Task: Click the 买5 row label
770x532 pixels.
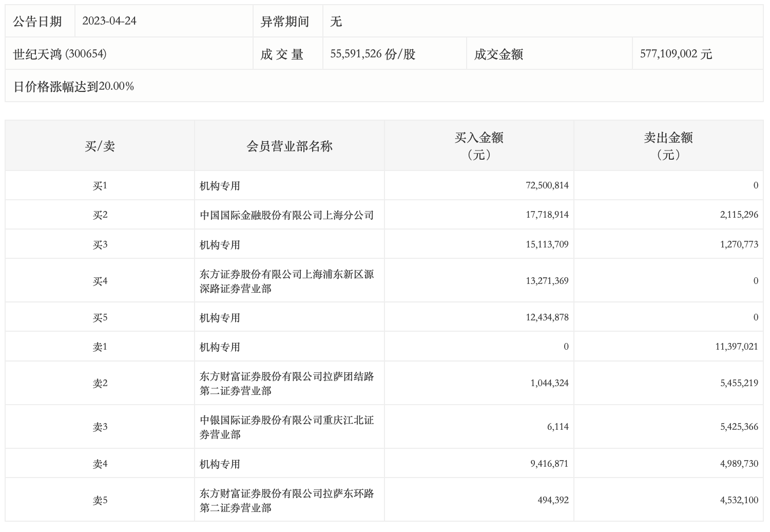Action: [x=100, y=318]
